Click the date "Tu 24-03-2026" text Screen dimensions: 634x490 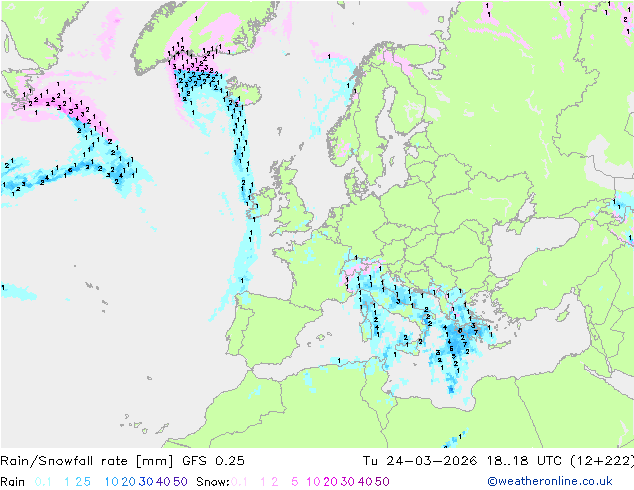[420, 461]
